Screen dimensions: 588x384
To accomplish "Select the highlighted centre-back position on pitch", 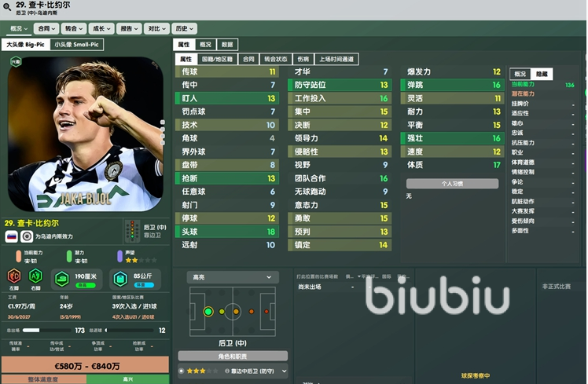I will (208, 312).
